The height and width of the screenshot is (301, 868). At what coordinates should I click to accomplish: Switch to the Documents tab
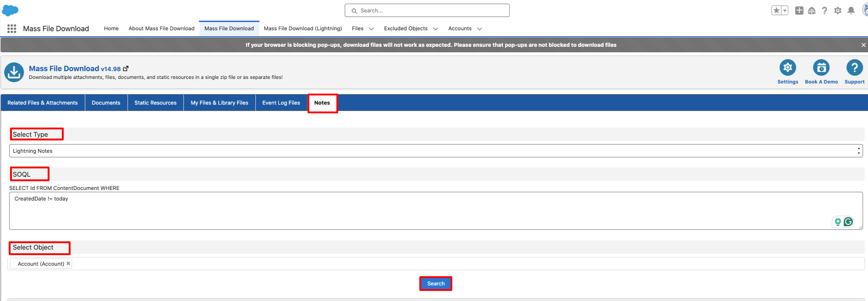point(106,103)
